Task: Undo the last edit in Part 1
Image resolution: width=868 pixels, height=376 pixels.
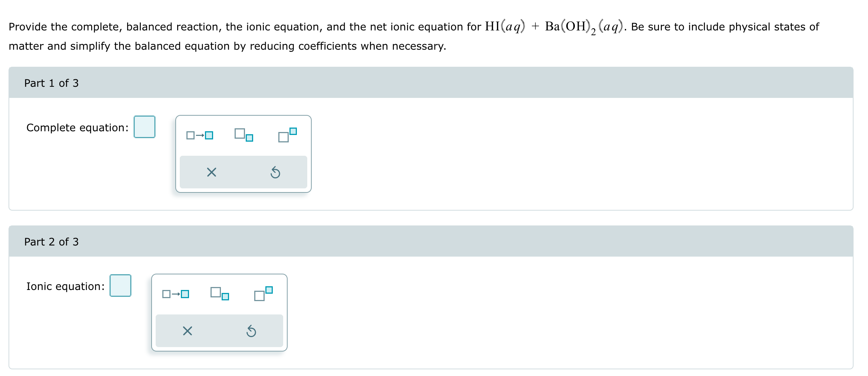Action: coord(275,172)
